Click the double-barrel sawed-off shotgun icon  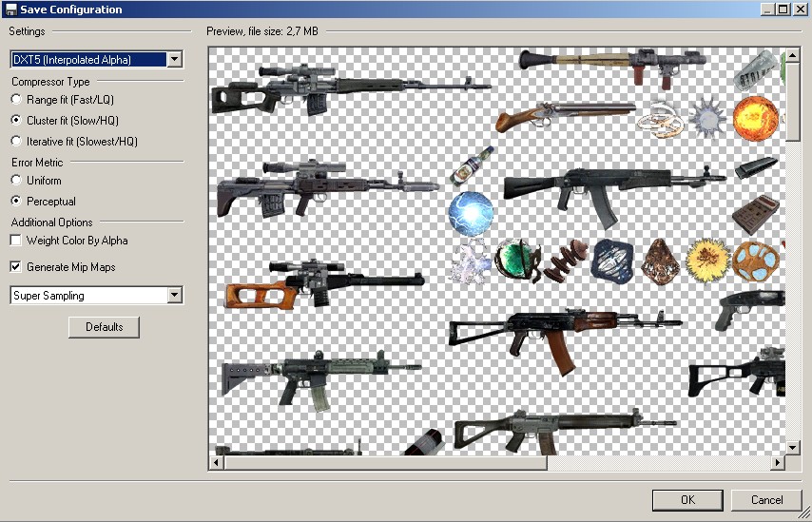click(x=566, y=115)
